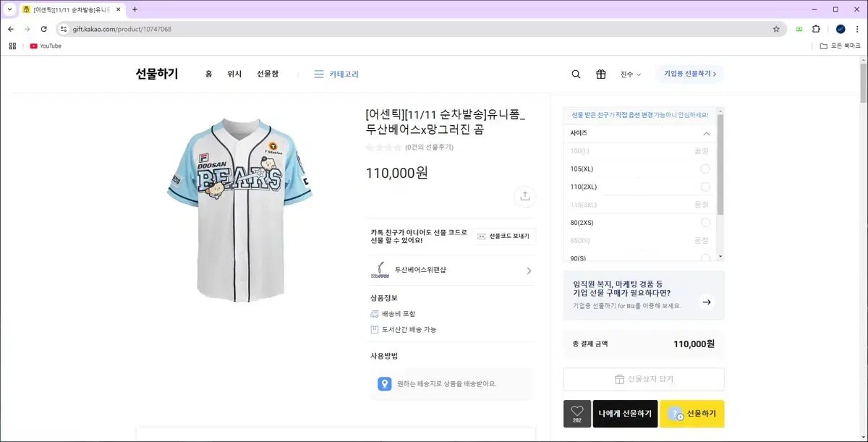Screen dimensions: 868x442
Task: Select the 90(S) size option
Action: point(641,258)
